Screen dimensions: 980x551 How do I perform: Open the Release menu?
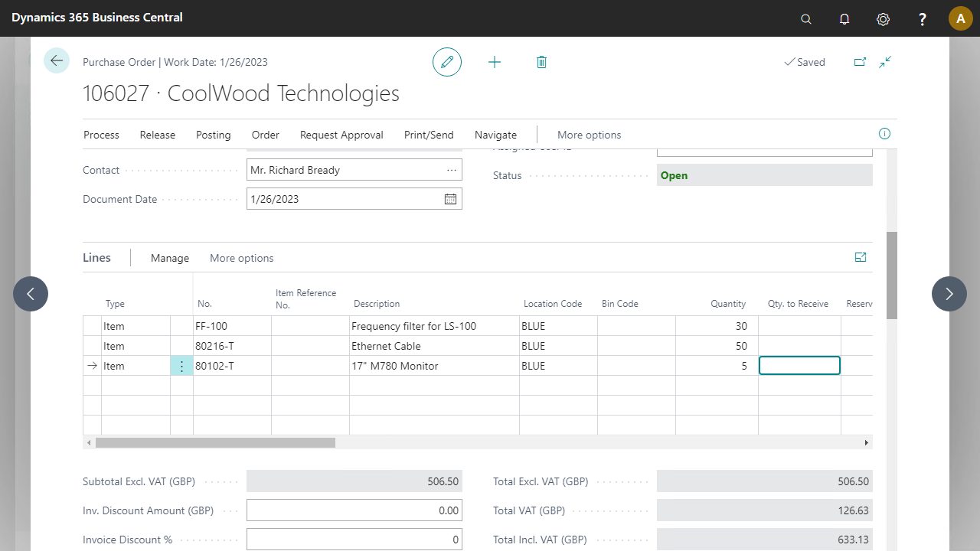pos(158,135)
